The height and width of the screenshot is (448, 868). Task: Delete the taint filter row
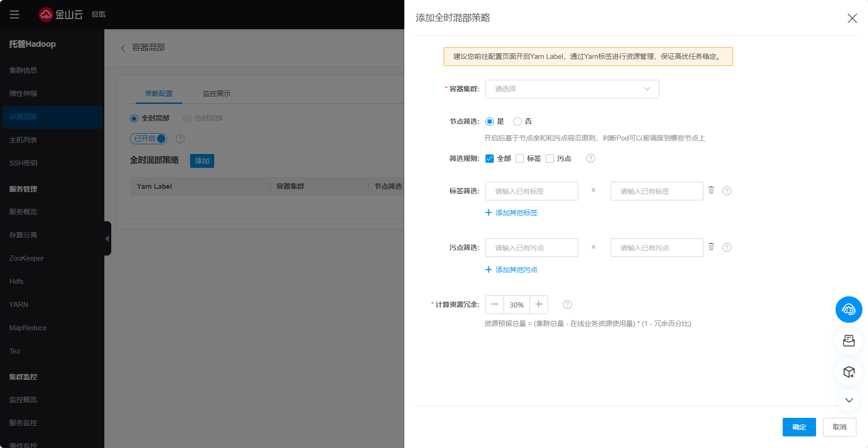pos(711,247)
